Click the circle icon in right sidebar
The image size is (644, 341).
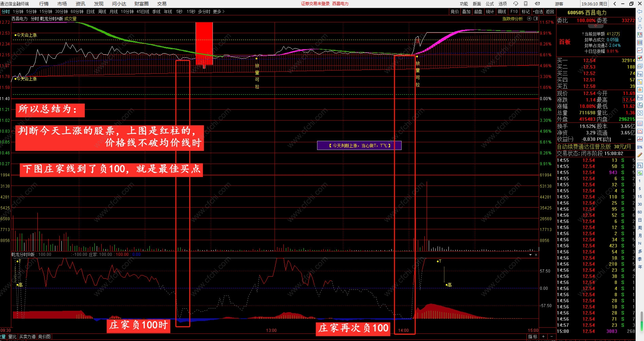coord(640,113)
